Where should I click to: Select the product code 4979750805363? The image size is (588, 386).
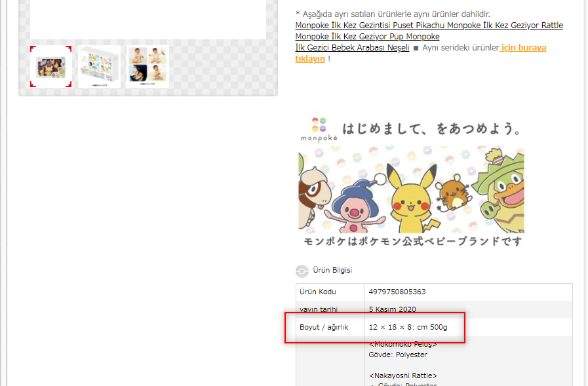(397, 292)
